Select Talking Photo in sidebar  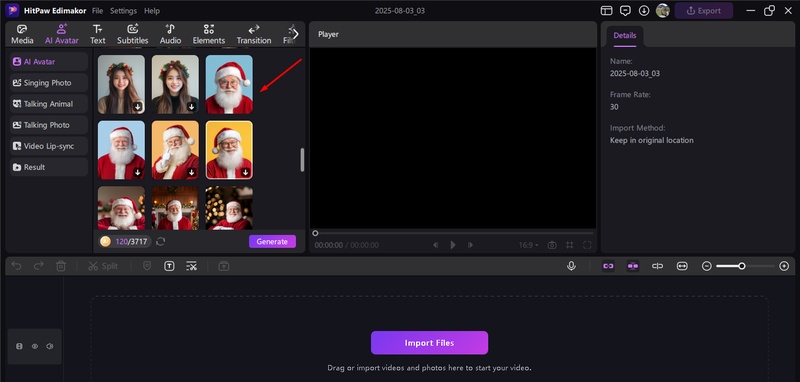[49, 125]
